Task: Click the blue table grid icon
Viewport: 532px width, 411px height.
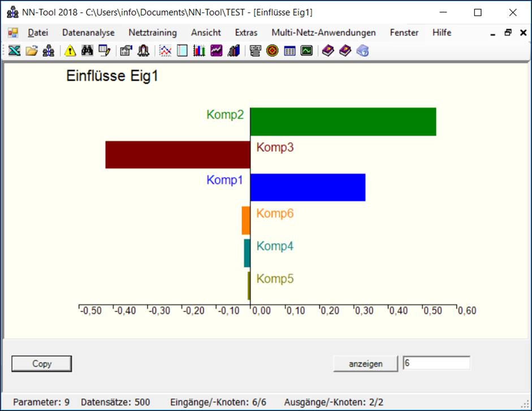Action: 289,51
